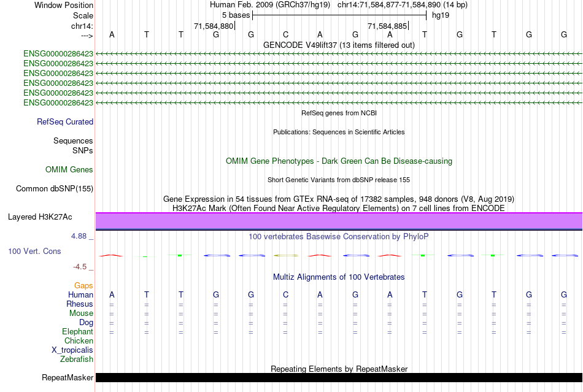Click the chr14: label beside the ruler
The height and width of the screenshot is (392, 583).
coord(82,26)
